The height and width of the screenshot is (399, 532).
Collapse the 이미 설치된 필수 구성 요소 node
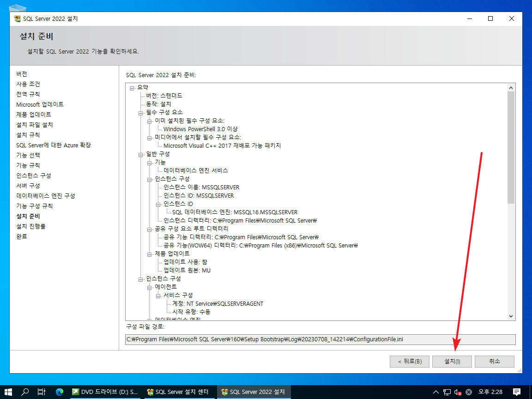click(x=149, y=121)
